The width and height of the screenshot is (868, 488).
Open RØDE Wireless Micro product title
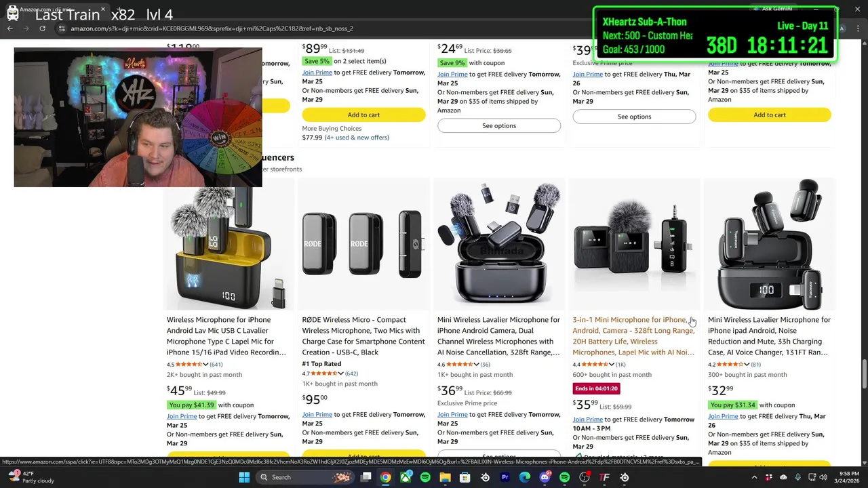tap(363, 336)
